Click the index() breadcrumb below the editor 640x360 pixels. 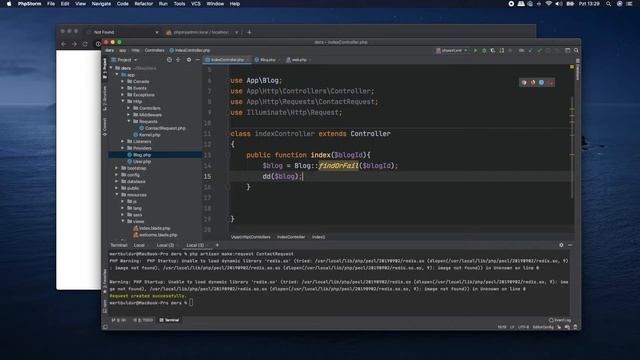coord(318,237)
